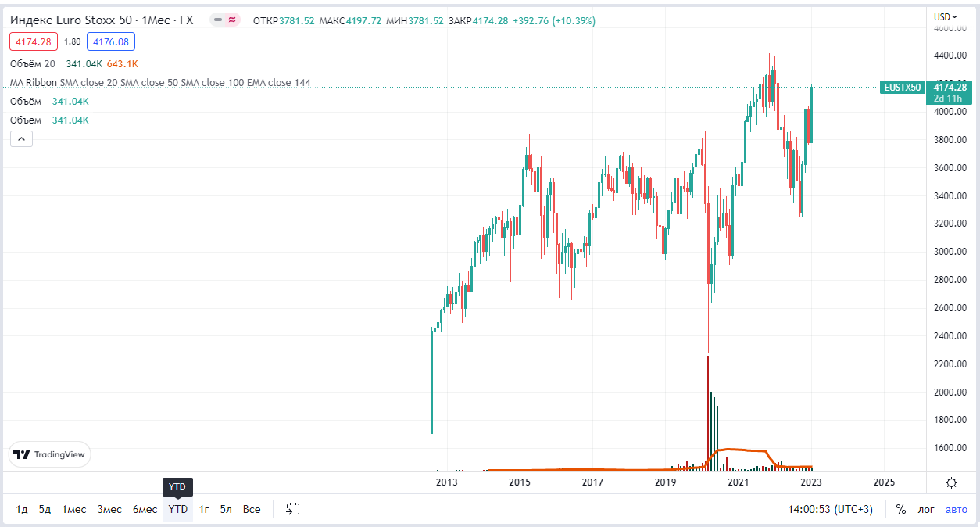
Task: Switch price axis to percent scale
Action: tap(900, 508)
